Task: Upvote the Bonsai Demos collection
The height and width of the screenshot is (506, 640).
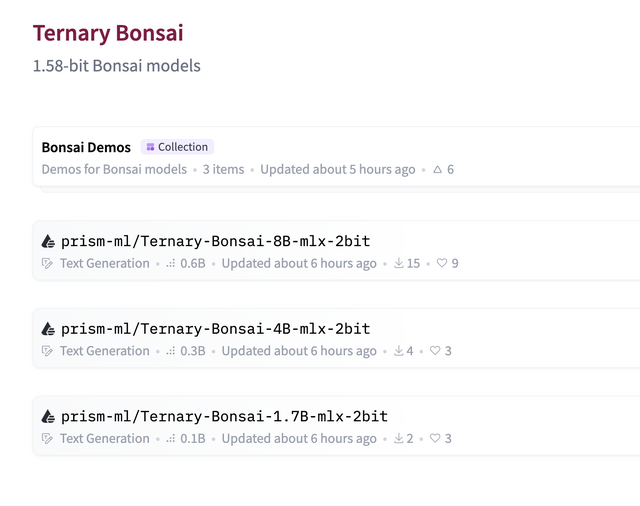Action: [x=437, y=170]
